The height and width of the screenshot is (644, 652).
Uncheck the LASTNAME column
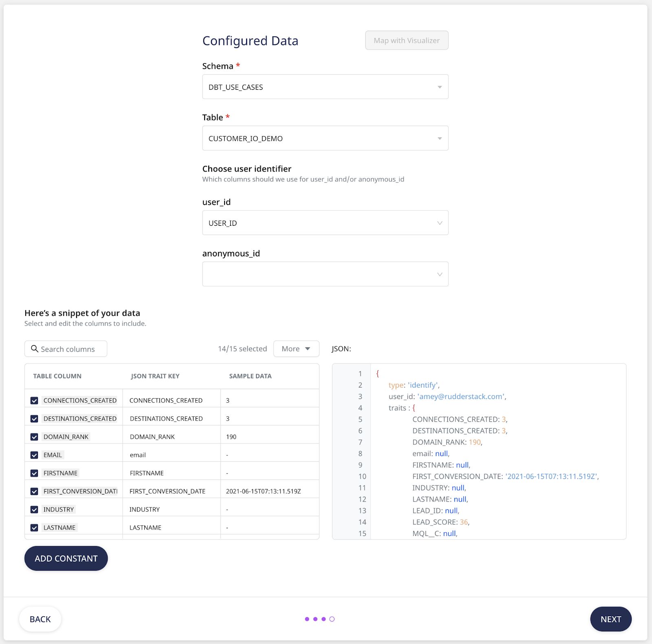pyautogui.click(x=34, y=527)
